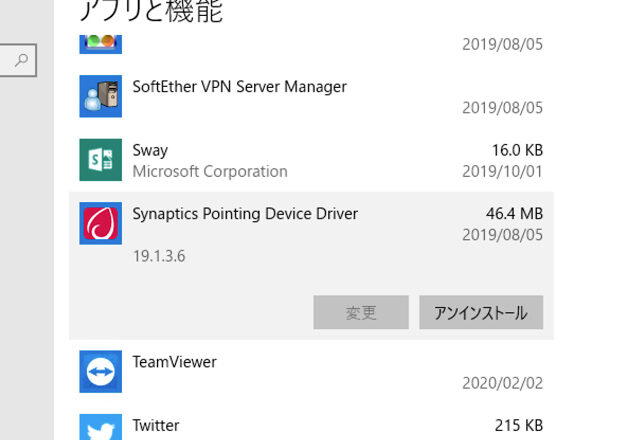Screen dimensions: 639x440
Task: Click the Sway size 16.0 KB
Action: (x=517, y=150)
